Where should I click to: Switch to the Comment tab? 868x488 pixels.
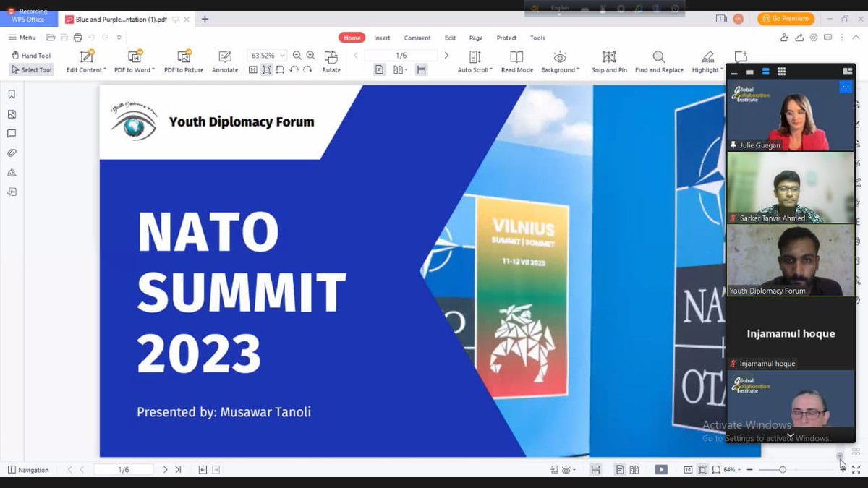417,38
